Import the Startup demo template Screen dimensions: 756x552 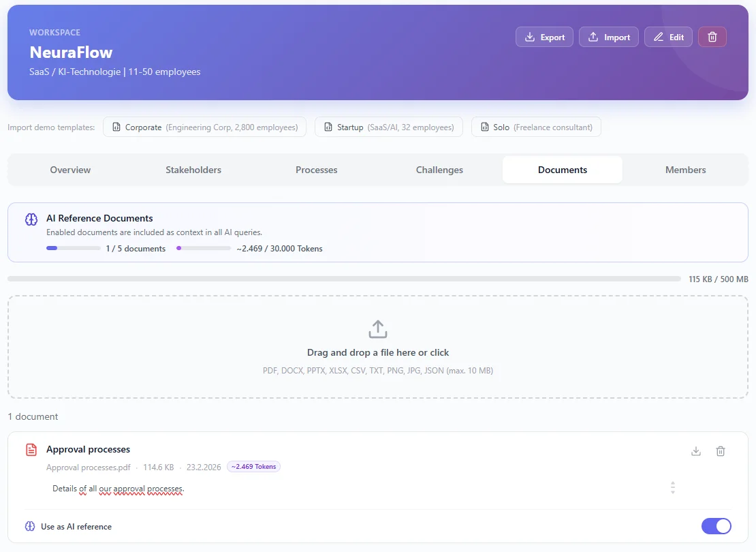[x=388, y=127]
